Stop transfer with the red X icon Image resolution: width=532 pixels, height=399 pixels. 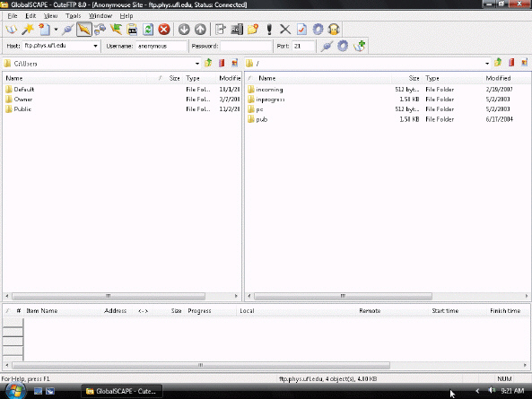(x=164, y=30)
